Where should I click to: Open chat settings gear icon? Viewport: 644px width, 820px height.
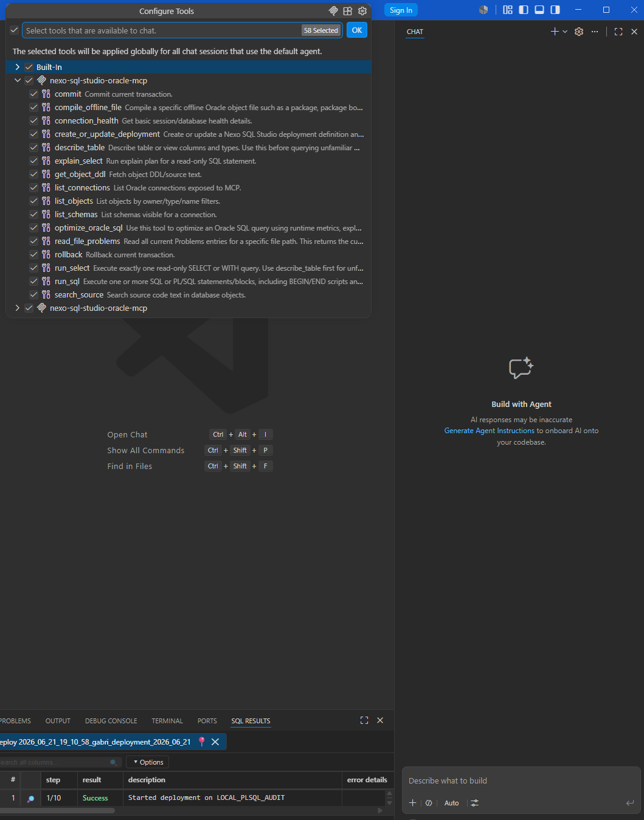click(x=579, y=32)
